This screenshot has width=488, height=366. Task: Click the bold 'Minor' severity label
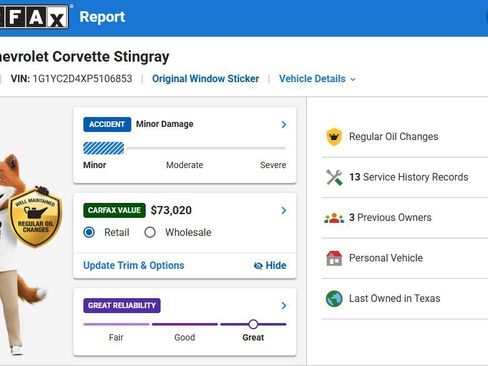coord(95,165)
